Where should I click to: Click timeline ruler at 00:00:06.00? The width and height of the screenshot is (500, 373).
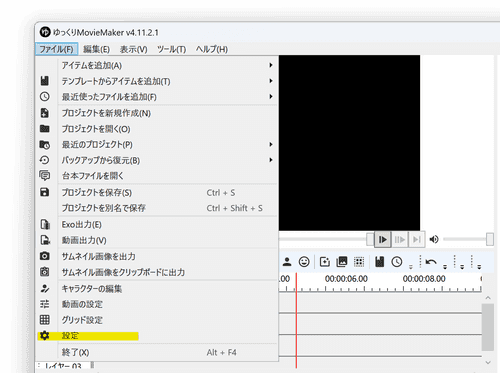point(346,279)
